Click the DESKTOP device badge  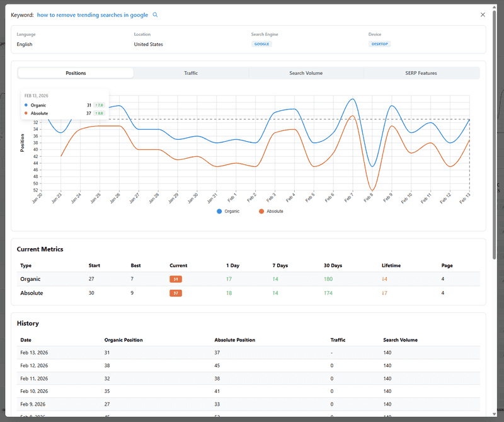[x=379, y=44]
